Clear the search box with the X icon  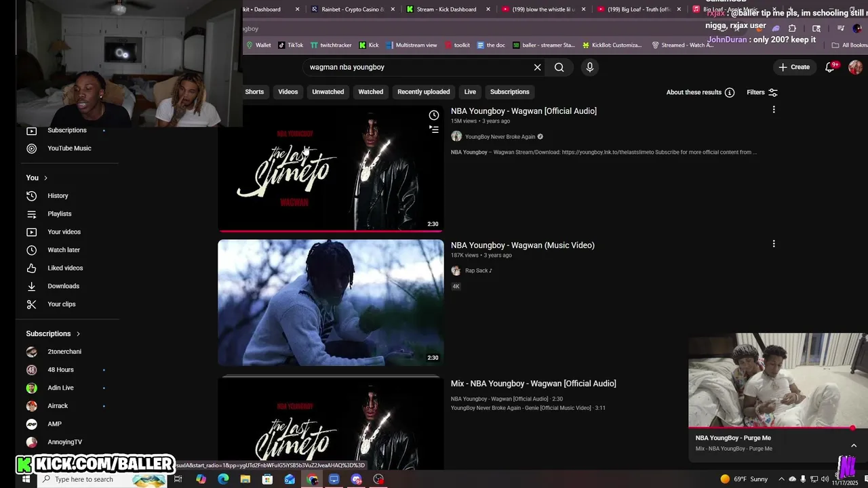(x=537, y=67)
